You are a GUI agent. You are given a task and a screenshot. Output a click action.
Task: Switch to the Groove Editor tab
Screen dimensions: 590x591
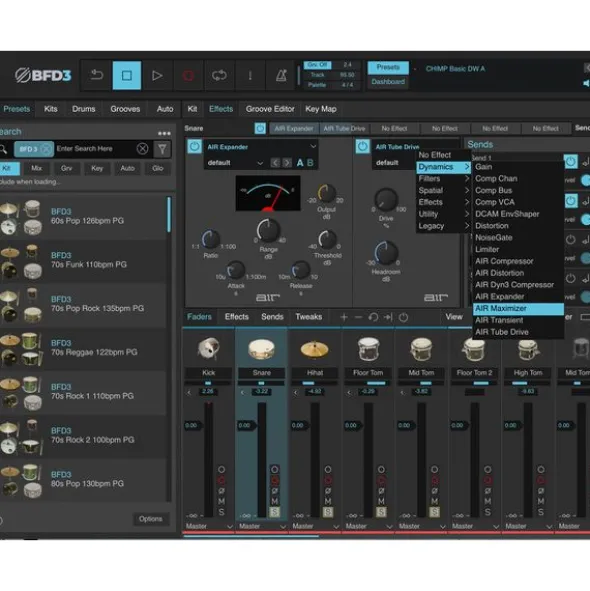(x=270, y=109)
